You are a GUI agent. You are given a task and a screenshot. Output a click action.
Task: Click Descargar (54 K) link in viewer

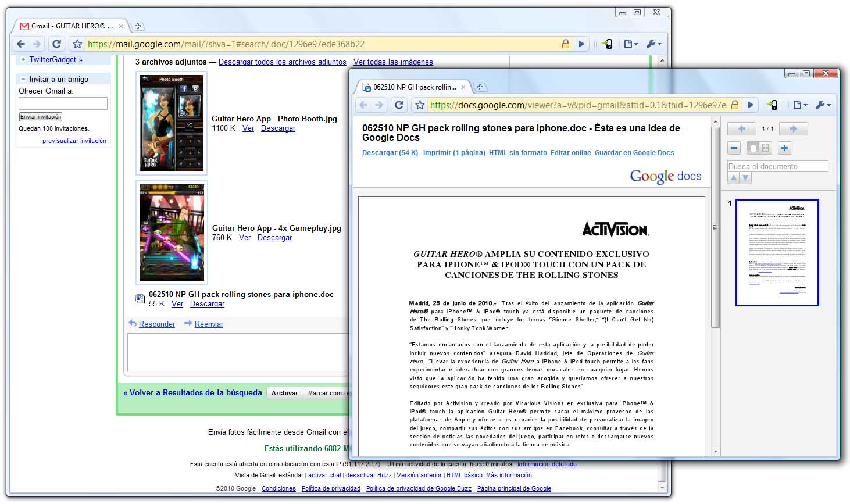tap(390, 153)
